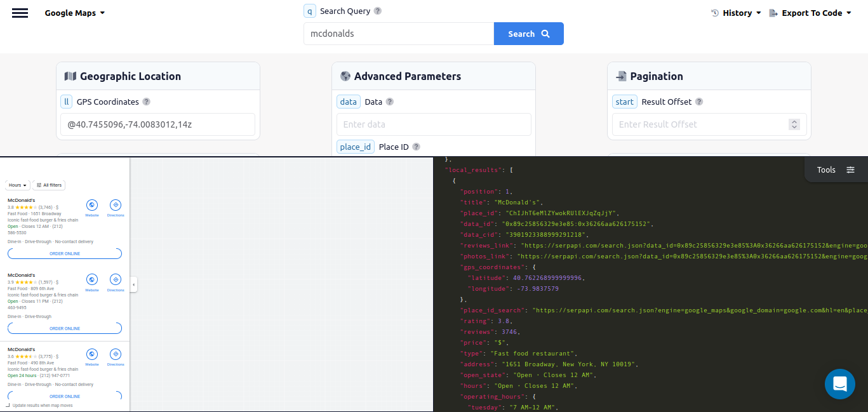
Task: Click the history clock icon
Action: coord(715,13)
